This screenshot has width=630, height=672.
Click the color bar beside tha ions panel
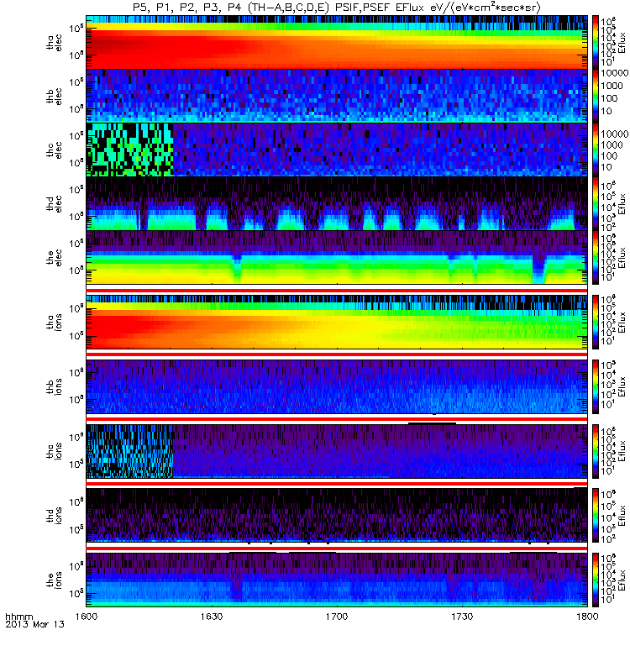(x=596, y=322)
